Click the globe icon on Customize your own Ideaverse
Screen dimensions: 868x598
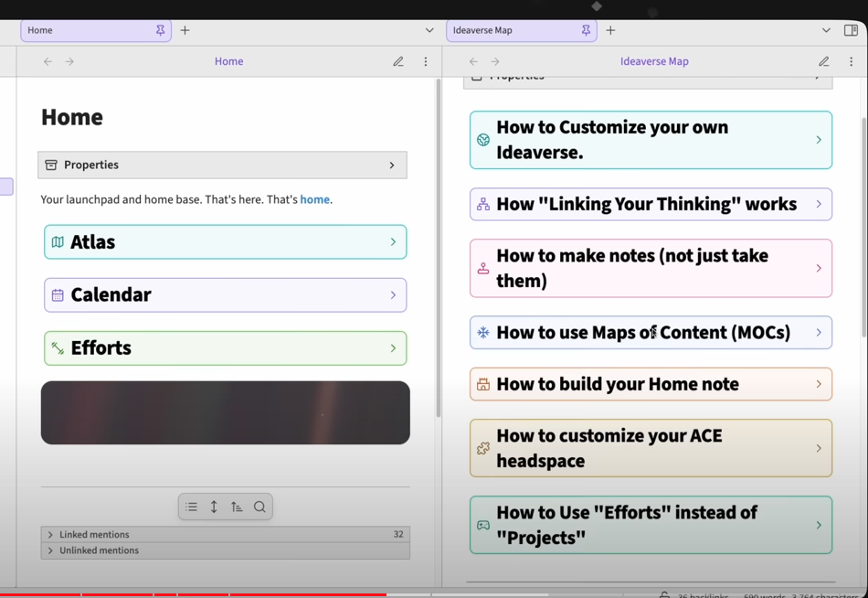pos(483,140)
